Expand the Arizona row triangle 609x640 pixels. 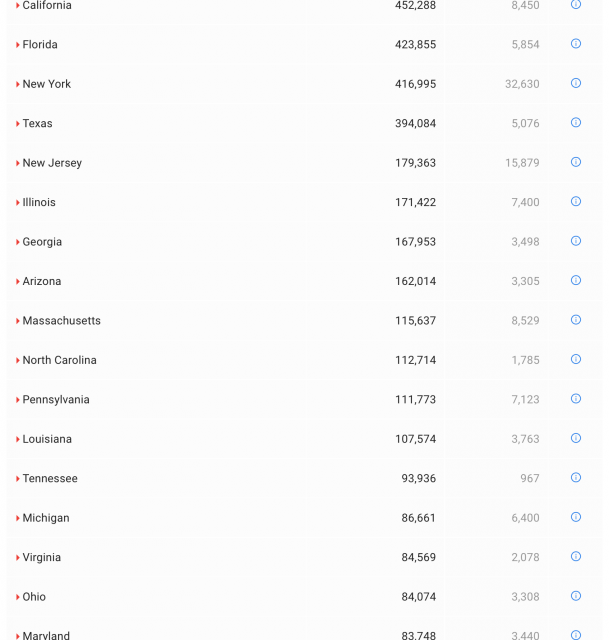(x=18, y=282)
